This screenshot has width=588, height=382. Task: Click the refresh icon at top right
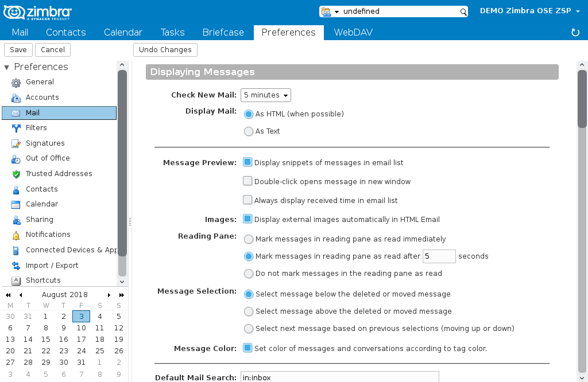[x=575, y=33]
